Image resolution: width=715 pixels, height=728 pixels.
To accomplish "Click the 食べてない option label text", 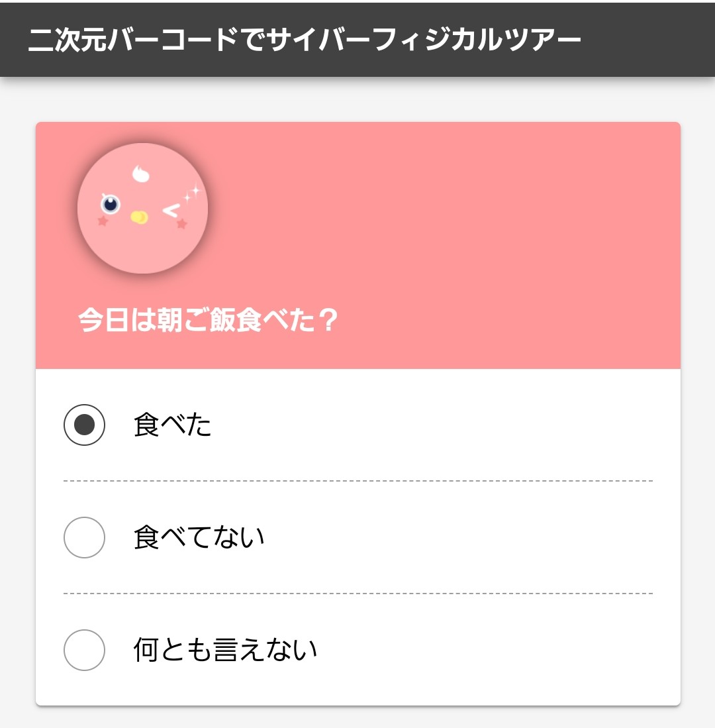I will (x=199, y=537).
